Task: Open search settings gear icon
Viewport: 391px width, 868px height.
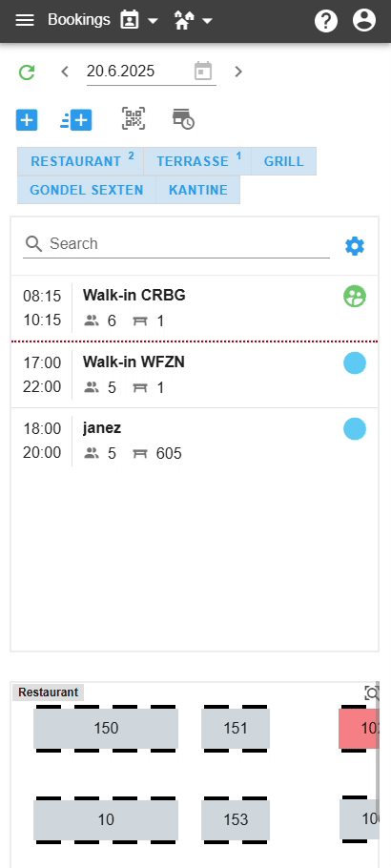Action: (355, 246)
